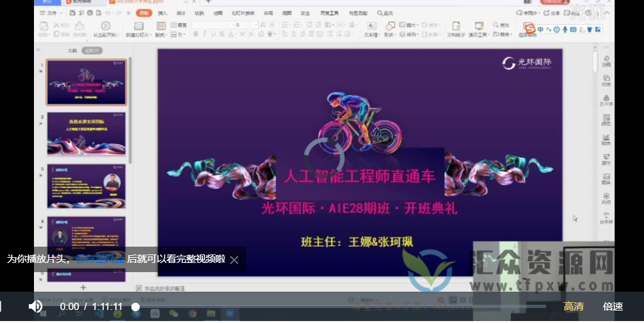Open the 文档助手 tool

pyautogui.click(x=456, y=29)
